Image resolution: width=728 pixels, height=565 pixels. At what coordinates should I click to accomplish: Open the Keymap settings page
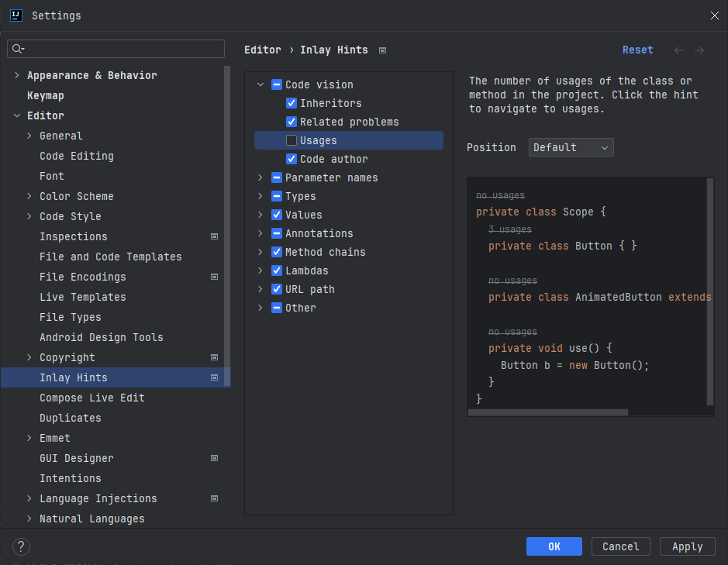click(46, 95)
